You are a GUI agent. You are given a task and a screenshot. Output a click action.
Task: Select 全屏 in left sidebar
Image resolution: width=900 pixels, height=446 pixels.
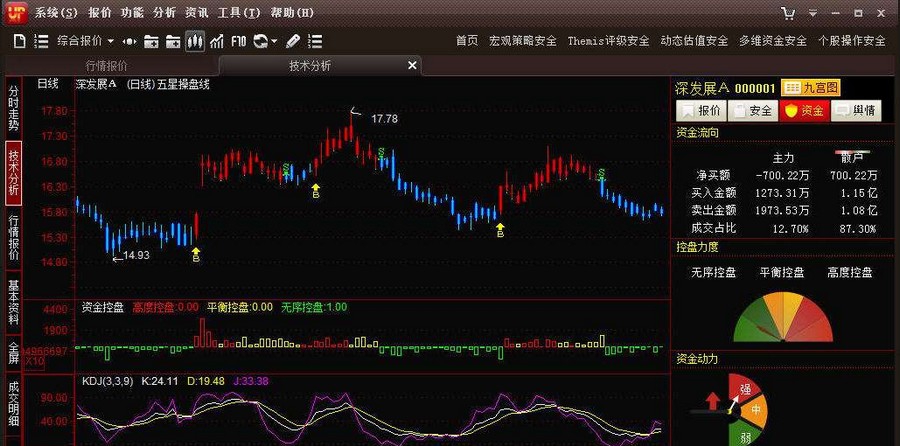tap(14, 354)
